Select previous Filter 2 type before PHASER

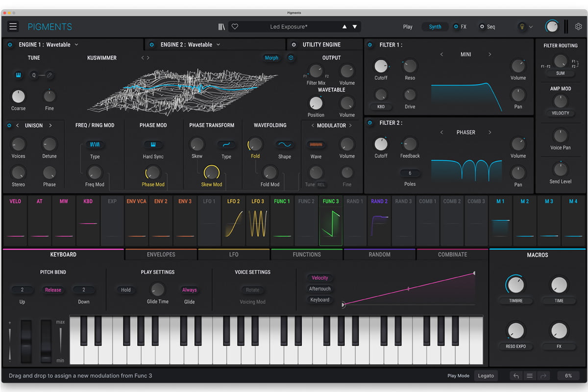pyautogui.click(x=441, y=132)
